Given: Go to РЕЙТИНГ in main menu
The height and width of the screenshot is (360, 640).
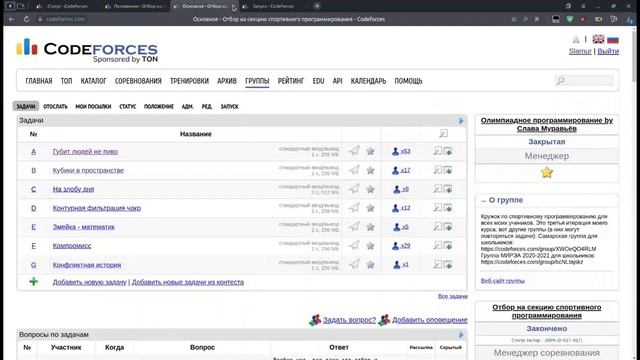Looking at the screenshot, I should coord(291,81).
